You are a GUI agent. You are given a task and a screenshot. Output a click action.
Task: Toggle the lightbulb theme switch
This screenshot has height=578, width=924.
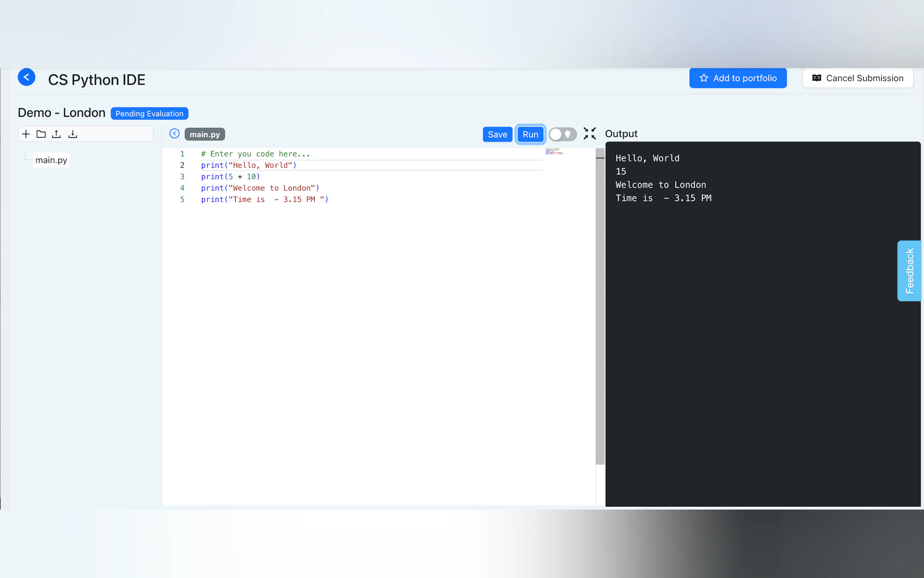[562, 134]
